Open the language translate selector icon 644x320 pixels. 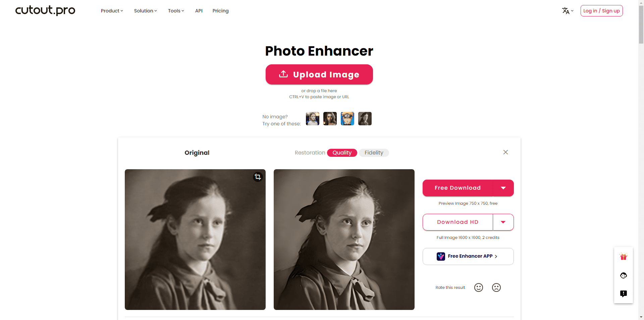pyautogui.click(x=568, y=11)
